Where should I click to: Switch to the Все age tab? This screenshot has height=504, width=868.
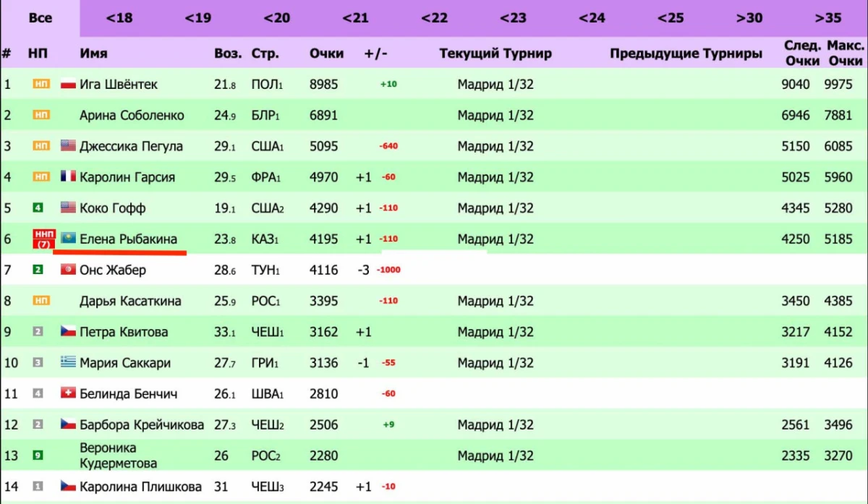pos(41,18)
